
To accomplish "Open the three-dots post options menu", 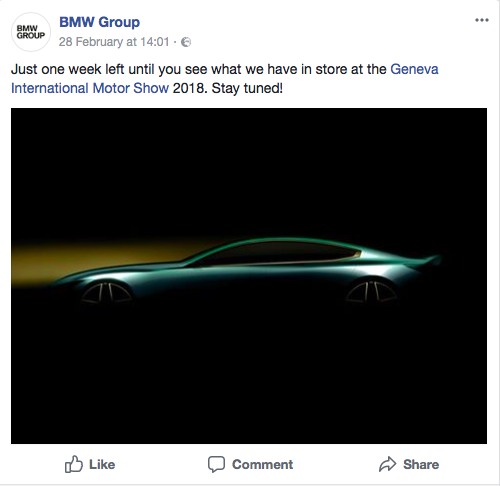I will pyautogui.click(x=482, y=20).
